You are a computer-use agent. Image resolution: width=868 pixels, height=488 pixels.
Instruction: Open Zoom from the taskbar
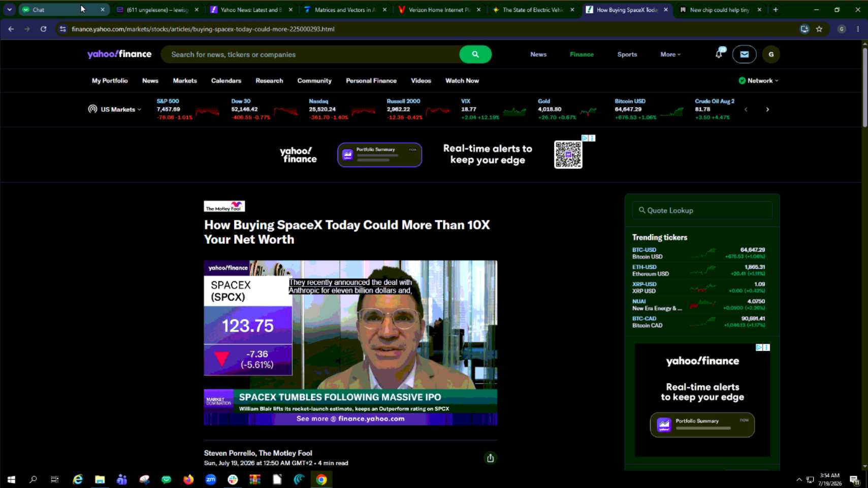click(x=211, y=479)
